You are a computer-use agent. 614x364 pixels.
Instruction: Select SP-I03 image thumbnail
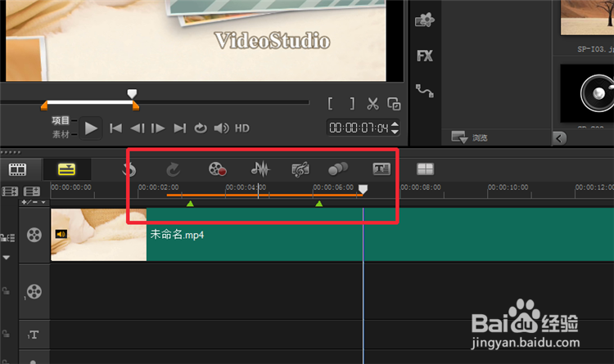pyautogui.click(x=587, y=18)
